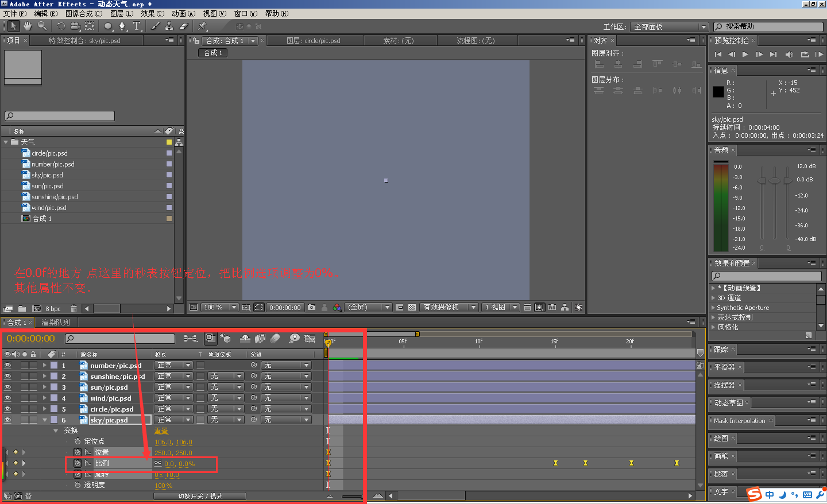Select the Hand tool

28,26
